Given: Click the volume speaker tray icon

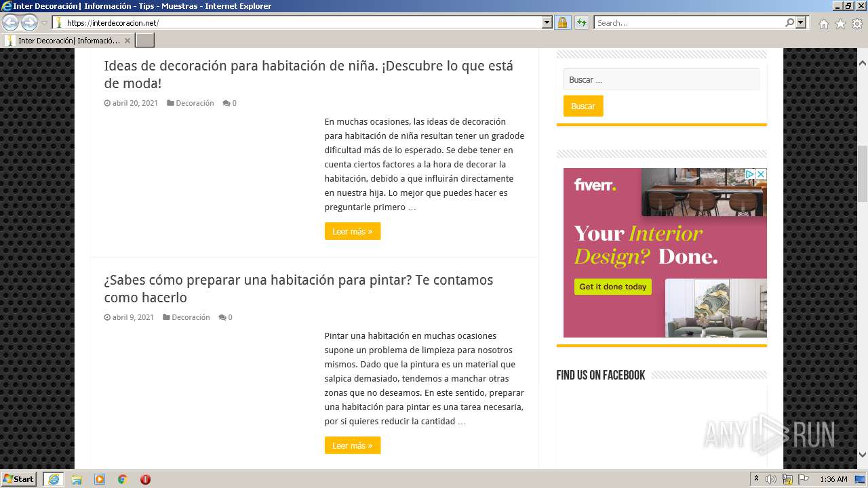Looking at the screenshot, I should [x=771, y=479].
